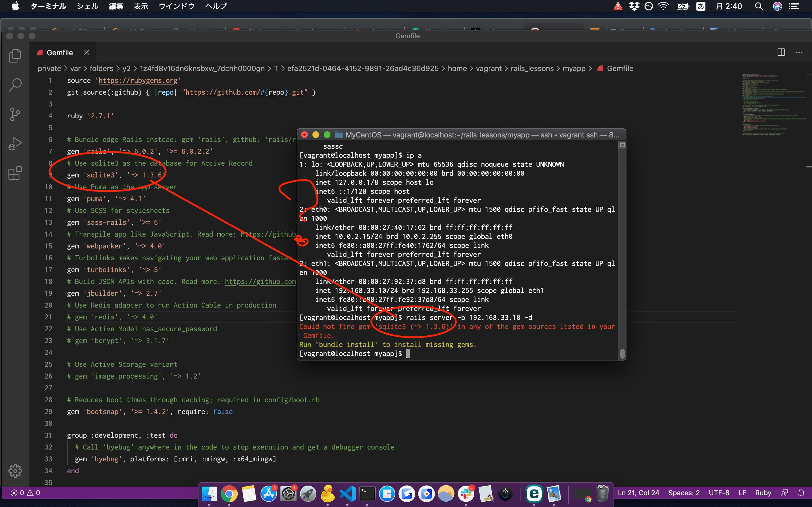Click the ターミナル menu bar item
812x507 pixels.
click(x=48, y=6)
